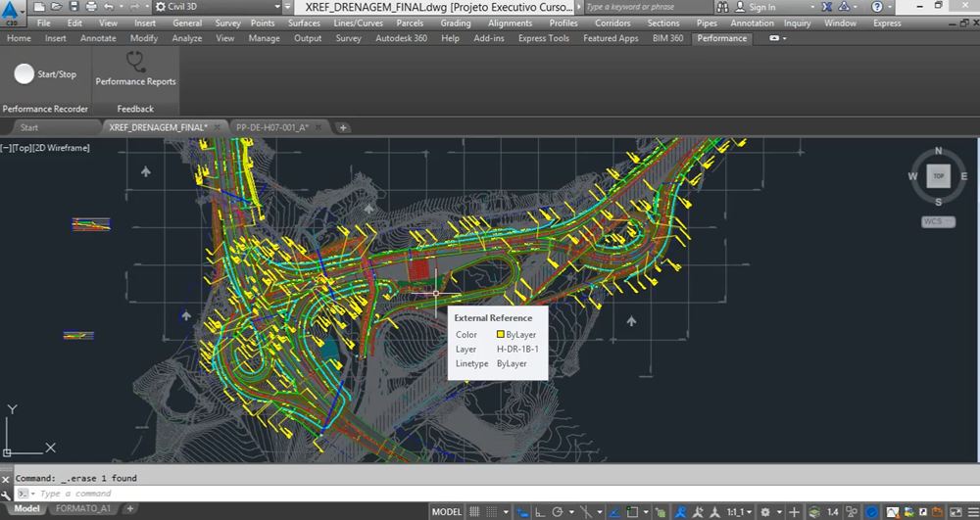Open the Surfaces menu

click(x=304, y=24)
